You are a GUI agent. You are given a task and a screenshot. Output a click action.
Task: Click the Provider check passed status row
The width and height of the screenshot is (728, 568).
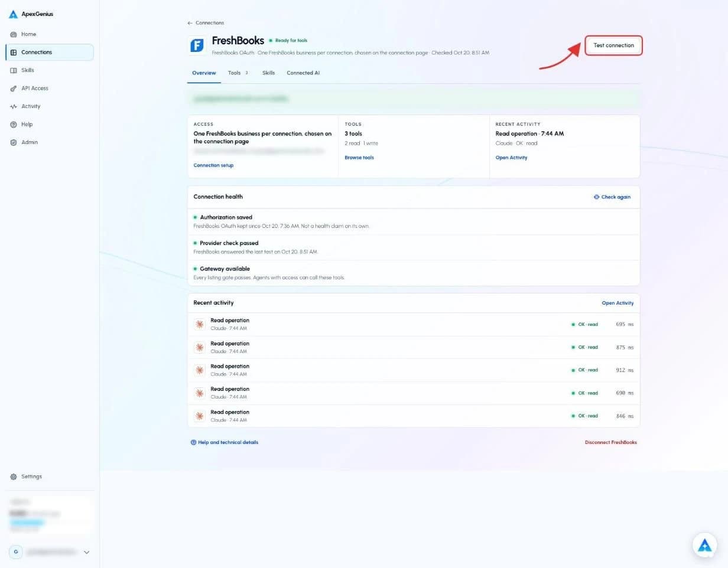[x=414, y=247]
